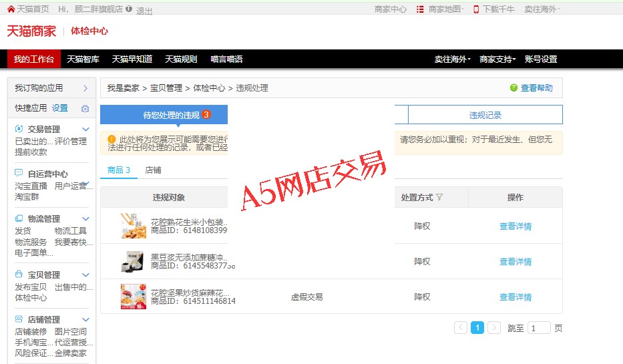Image resolution: width=623 pixels, height=364 pixels.
Task: Open 账号设置 in navbar
Action: point(541,59)
